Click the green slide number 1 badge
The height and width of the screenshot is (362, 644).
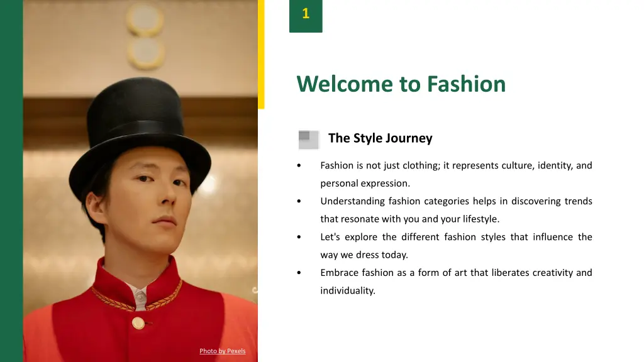pyautogui.click(x=306, y=16)
